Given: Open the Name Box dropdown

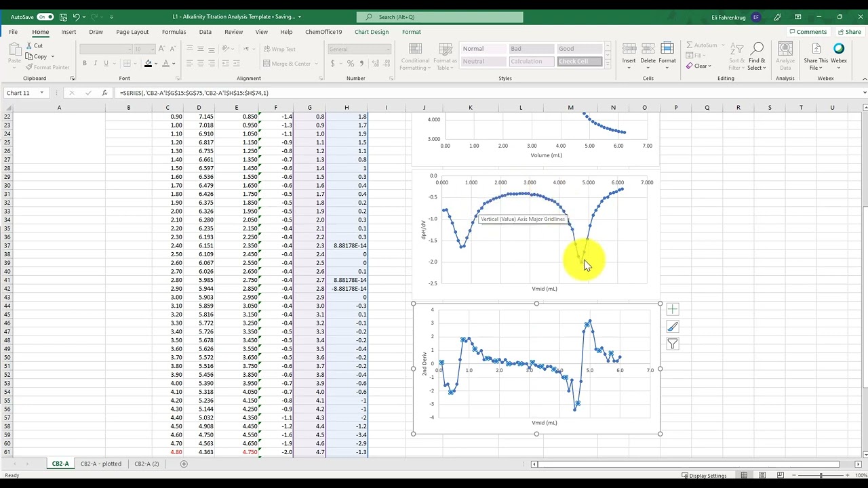Looking at the screenshot, I should coord(41,93).
